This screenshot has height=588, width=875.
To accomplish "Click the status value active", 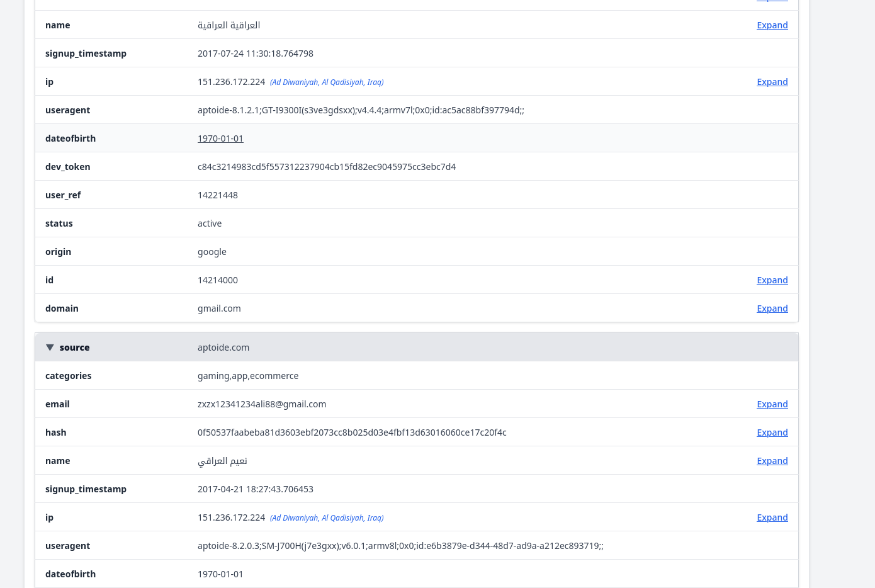I will pos(210,223).
